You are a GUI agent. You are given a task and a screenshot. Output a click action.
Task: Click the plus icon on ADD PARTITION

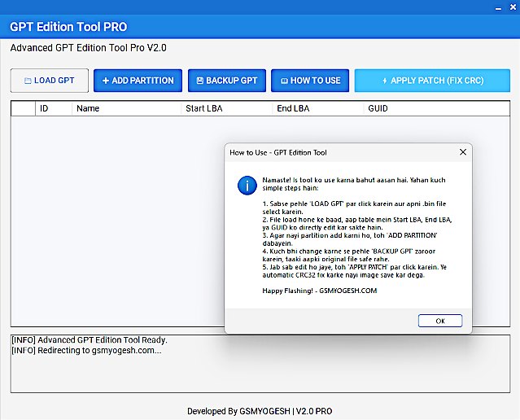coord(106,81)
